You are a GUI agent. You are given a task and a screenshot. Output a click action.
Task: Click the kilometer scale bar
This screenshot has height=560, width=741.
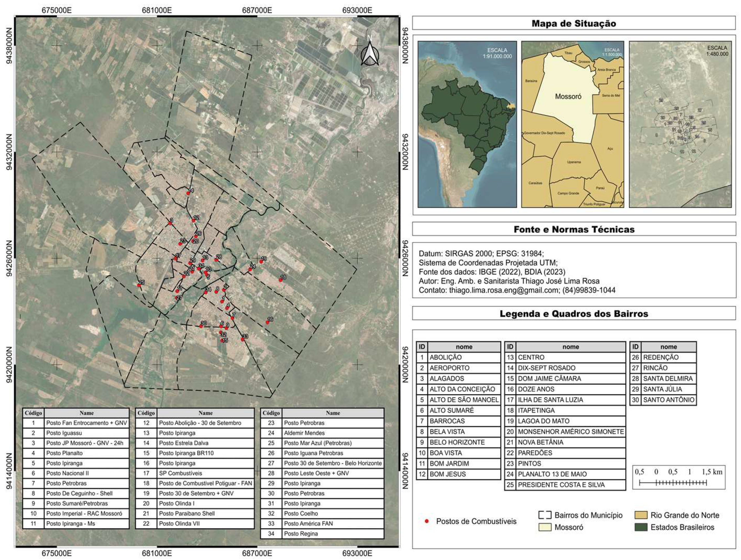click(673, 483)
